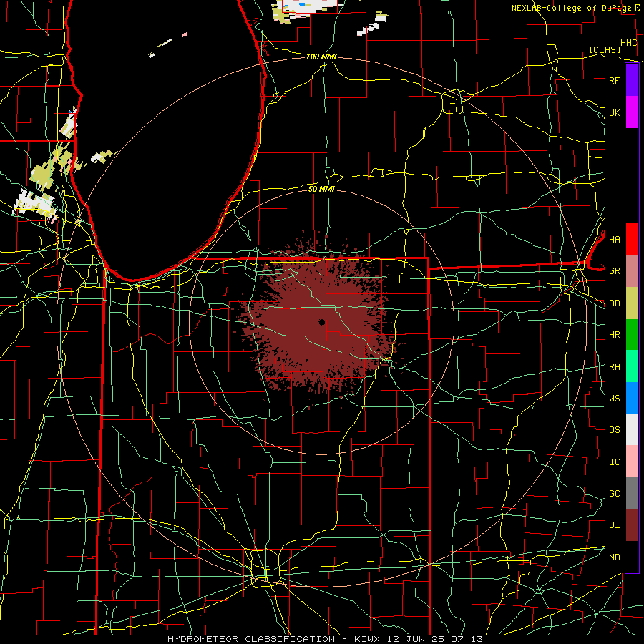Click the UK legend label

point(614,112)
